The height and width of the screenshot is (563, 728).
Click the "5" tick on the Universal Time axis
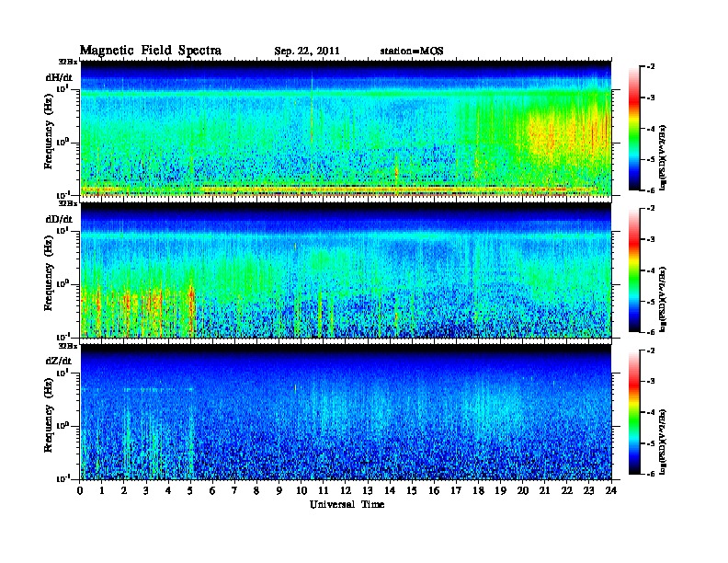(191, 490)
